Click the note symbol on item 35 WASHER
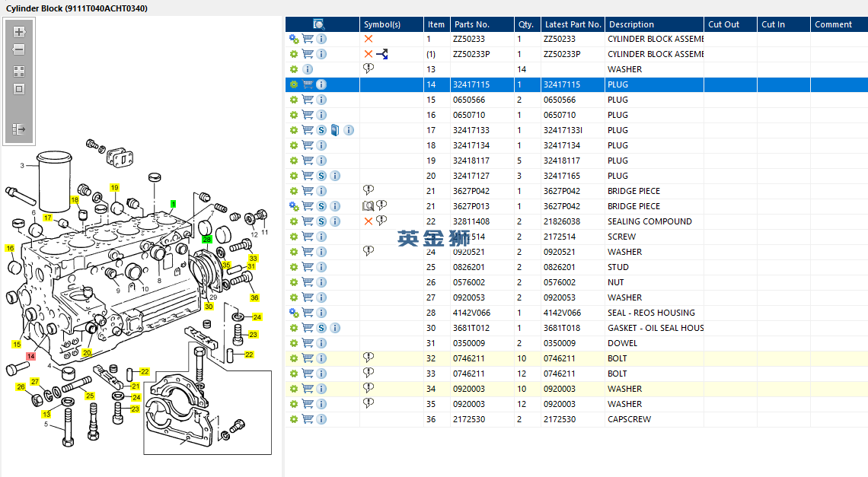 click(x=368, y=403)
